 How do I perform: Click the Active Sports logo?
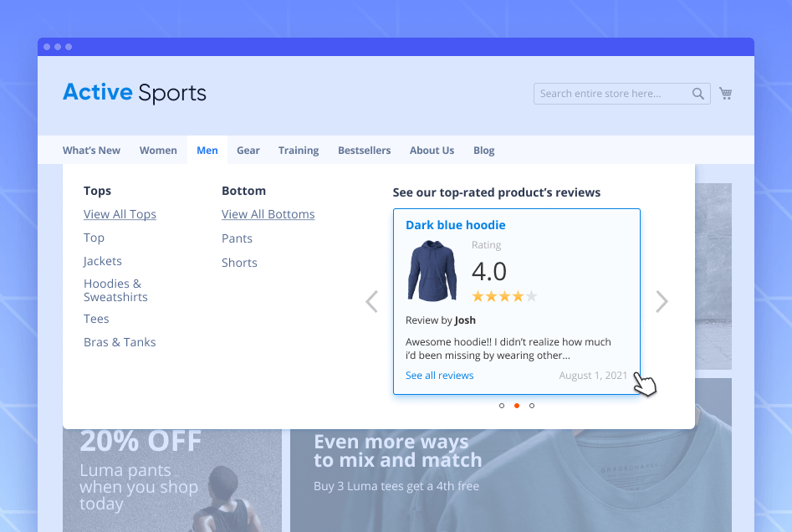pyautogui.click(x=135, y=93)
